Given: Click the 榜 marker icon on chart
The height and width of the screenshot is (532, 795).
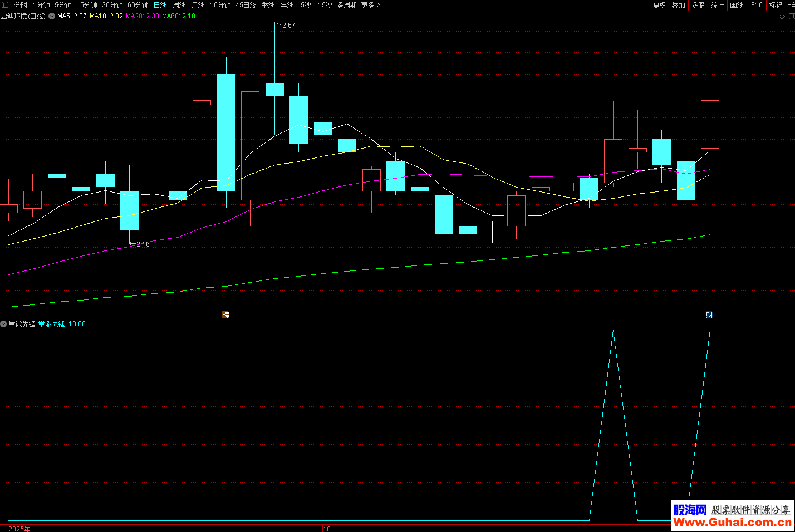Looking at the screenshot, I should point(225,315).
